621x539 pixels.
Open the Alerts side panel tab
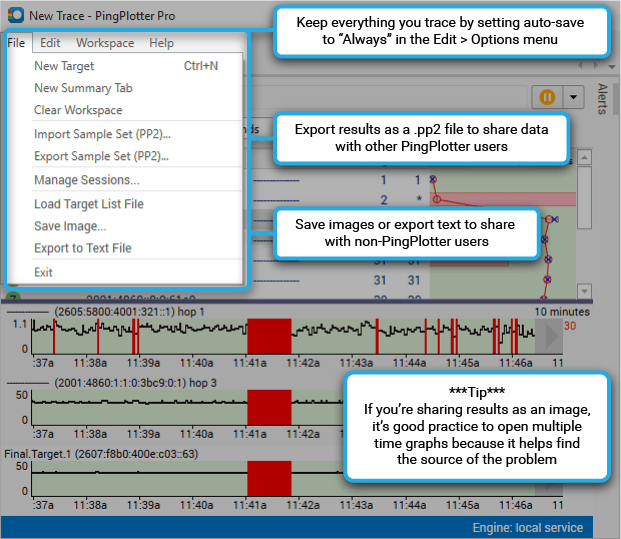click(602, 100)
